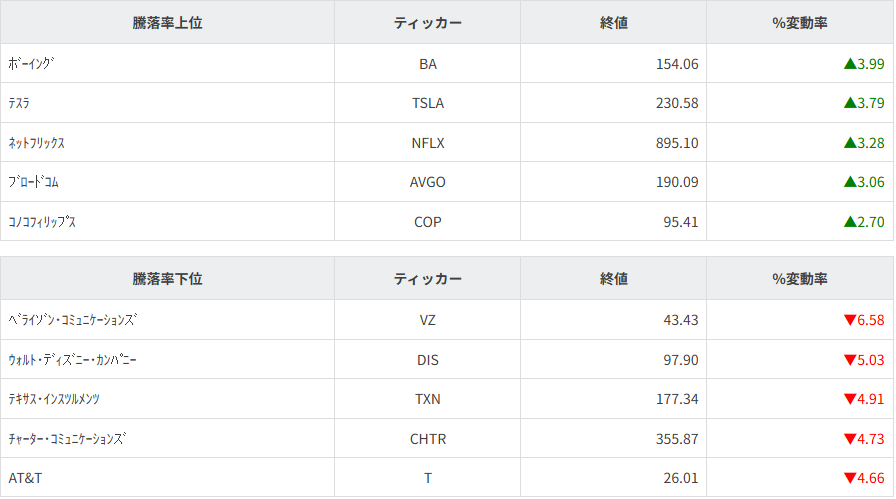Click the red down arrow beside 4.91
Image resolution: width=896 pixels, height=499 pixels.
coord(850,399)
